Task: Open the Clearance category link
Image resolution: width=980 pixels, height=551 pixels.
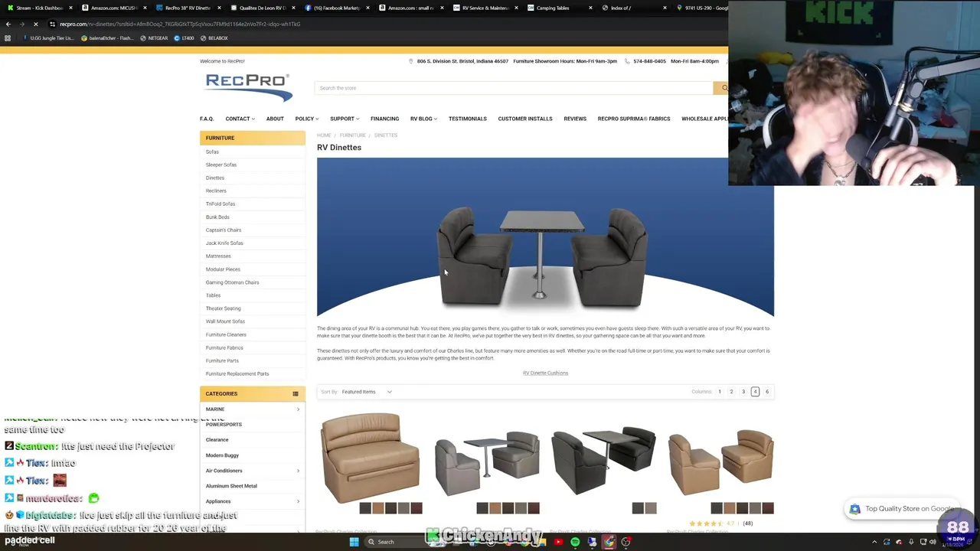Action: pyautogui.click(x=217, y=440)
